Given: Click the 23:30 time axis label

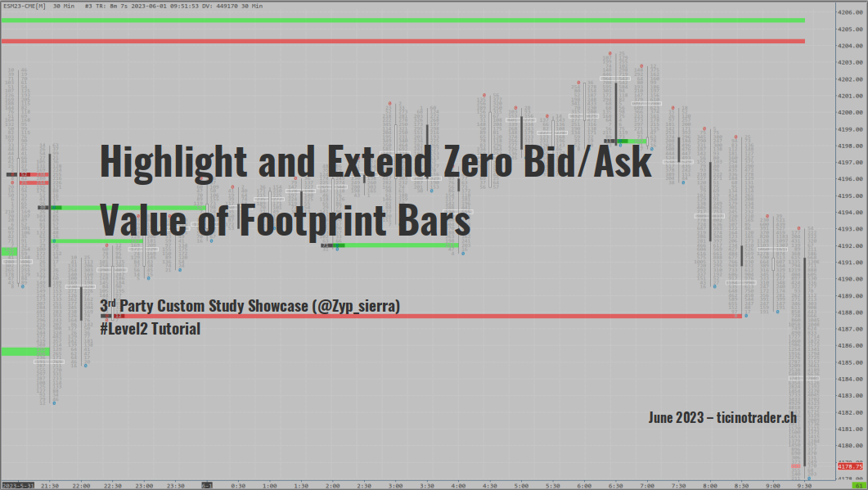Looking at the screenshot, I should coord(176,486).
